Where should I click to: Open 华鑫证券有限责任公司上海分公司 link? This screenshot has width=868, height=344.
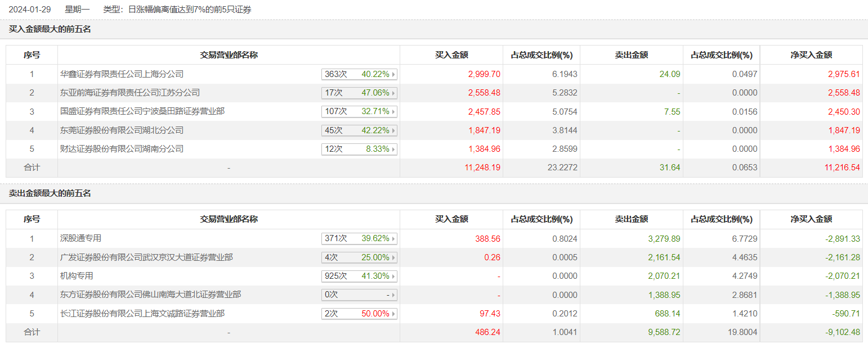(x=122, y=74)
